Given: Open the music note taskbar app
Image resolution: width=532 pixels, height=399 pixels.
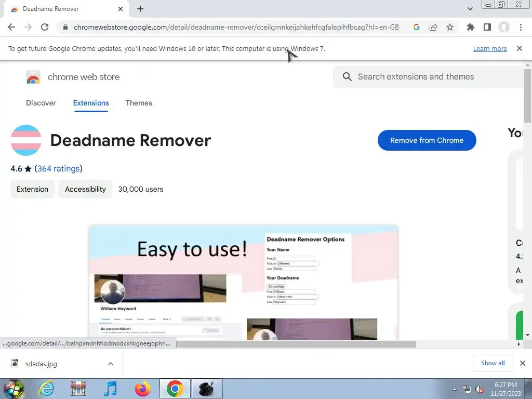Looking at the screenshot, I should click(110, 389).
